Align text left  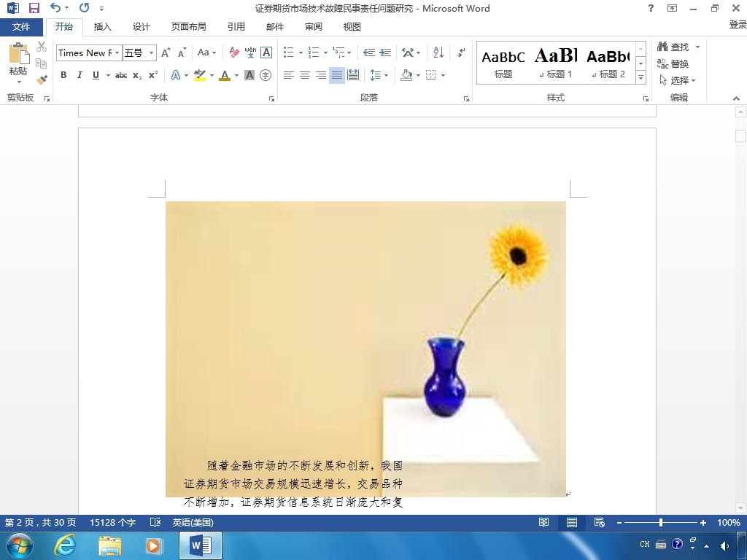[x=288, y=75]
